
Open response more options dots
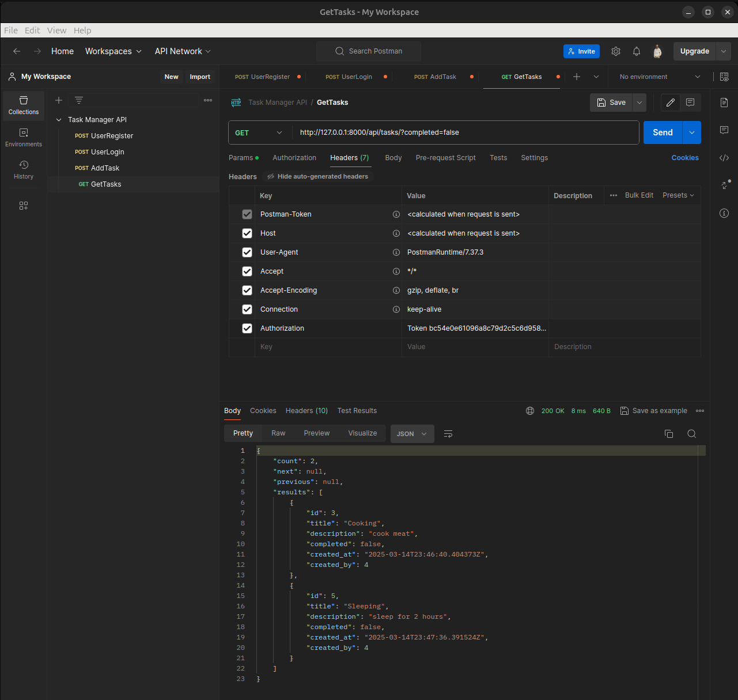click(x=700, y=411)
